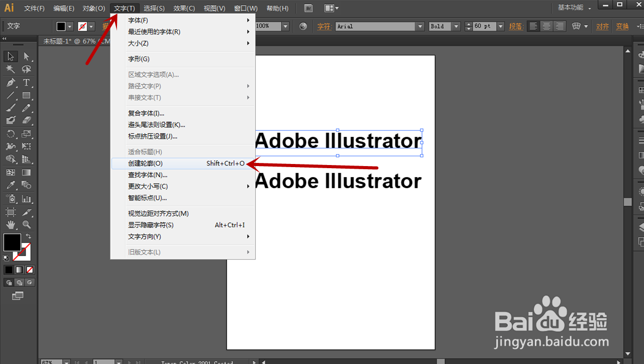The image size is (644, 364).
Task: Open the Bold font style dropdown
Action: tap(456, 26)
